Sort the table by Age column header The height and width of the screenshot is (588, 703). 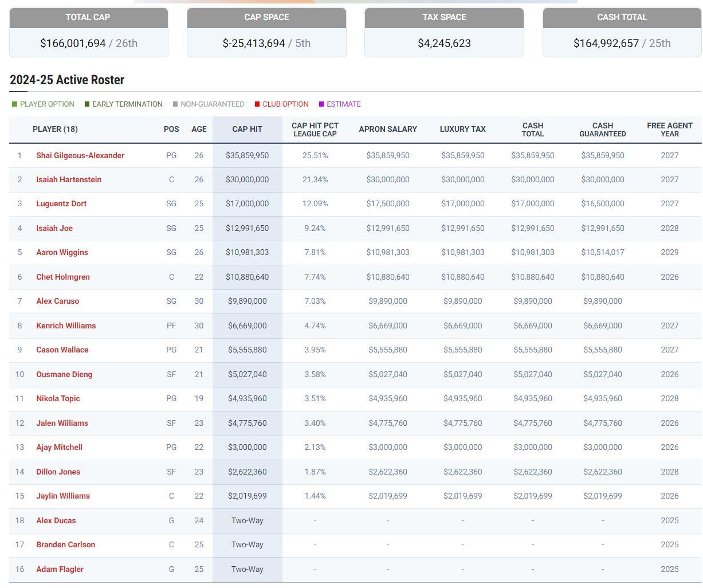[x=199, y=129]
